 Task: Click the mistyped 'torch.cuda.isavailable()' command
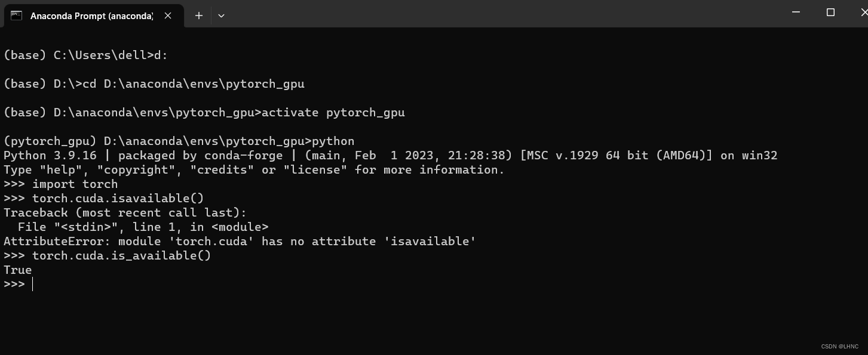coord(118,198)
